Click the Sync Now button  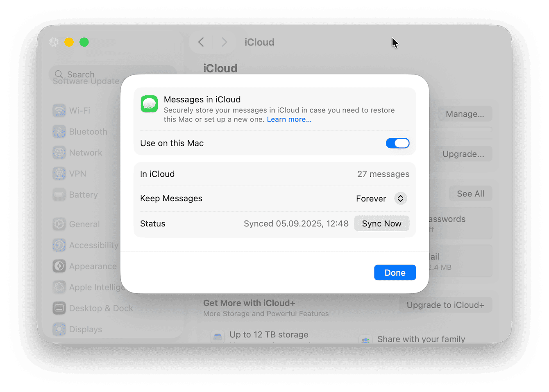(381, 223)
